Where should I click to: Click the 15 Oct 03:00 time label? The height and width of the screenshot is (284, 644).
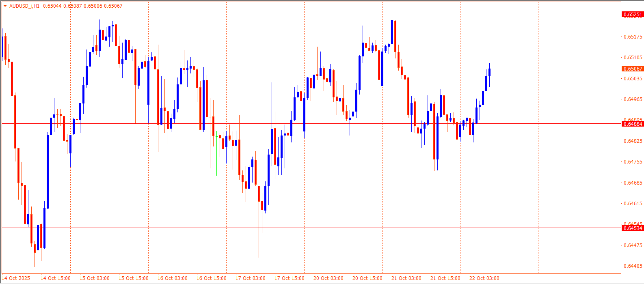point(94,278)
